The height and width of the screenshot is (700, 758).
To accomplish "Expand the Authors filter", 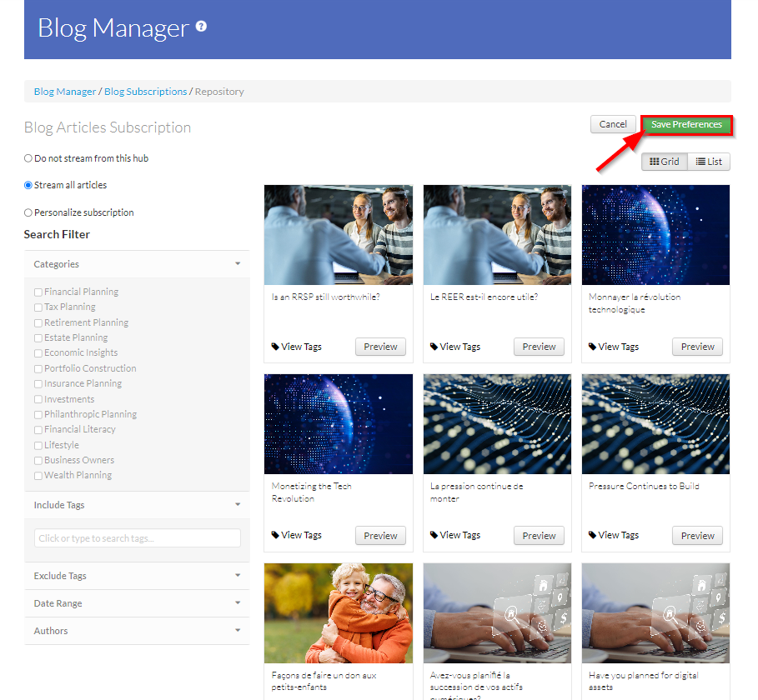I will pos(137,631).
